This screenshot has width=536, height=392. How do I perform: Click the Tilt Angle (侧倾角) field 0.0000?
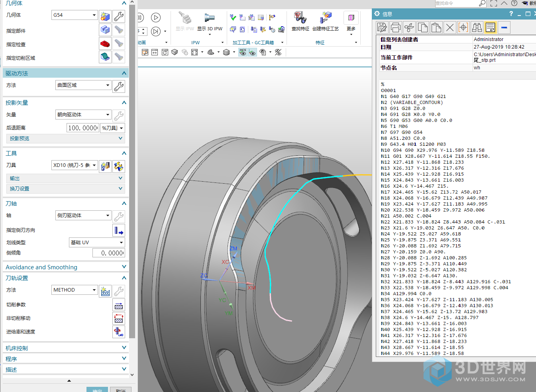coord(108,253)
